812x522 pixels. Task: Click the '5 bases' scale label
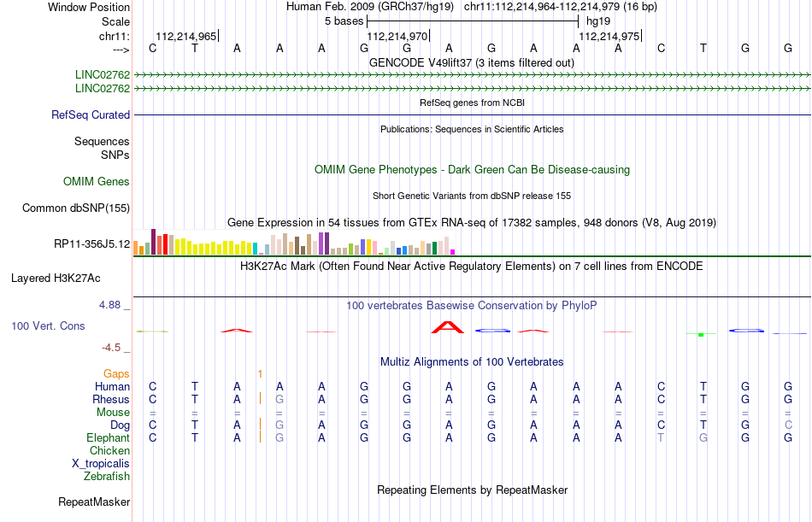[344, 21]
